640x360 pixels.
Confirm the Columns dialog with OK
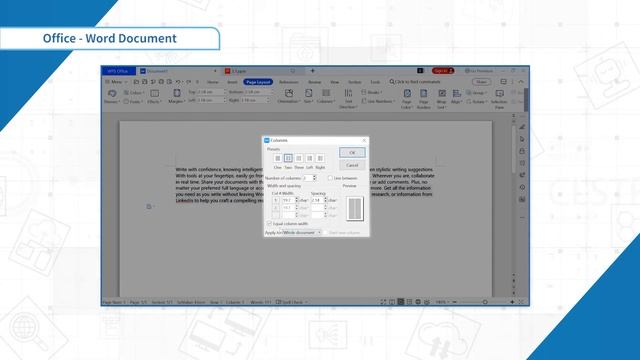(x=352, y=153)
